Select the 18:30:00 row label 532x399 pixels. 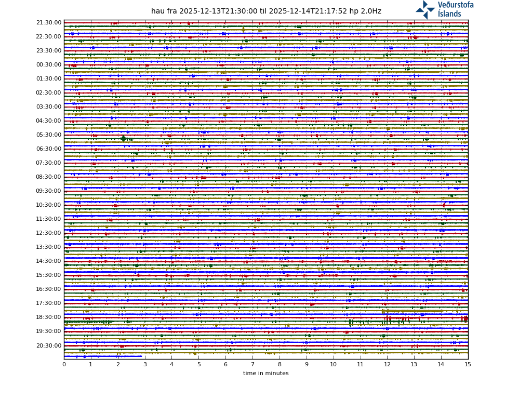tap(49, 317)
